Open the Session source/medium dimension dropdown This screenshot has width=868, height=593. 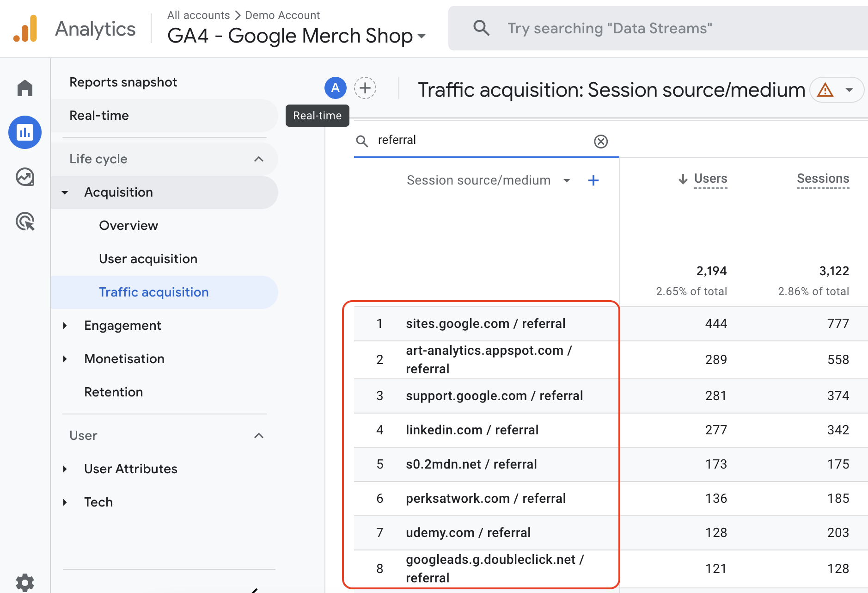click(567, 180)
